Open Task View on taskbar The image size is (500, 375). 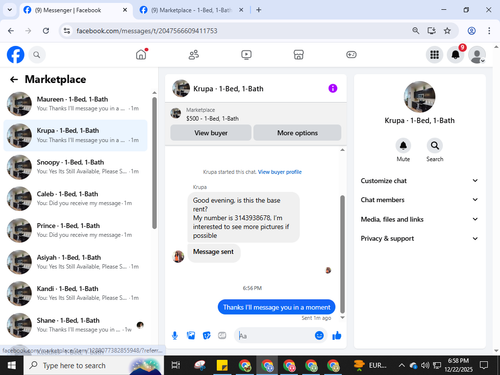pyautogui.click(x=176, y=365)
